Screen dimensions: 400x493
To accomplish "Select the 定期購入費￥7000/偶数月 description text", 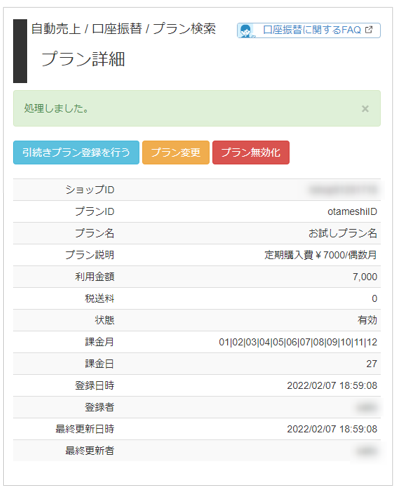I will (x=321, y=255).
